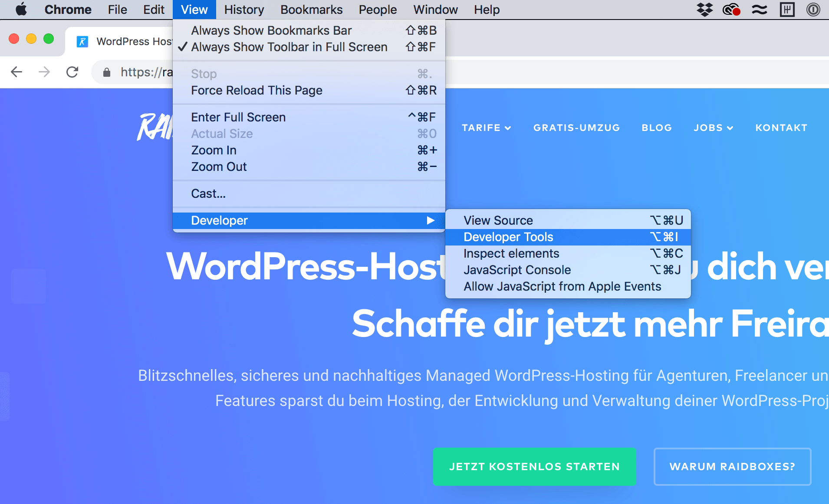Click the back navigation arrow

(16, 72)
